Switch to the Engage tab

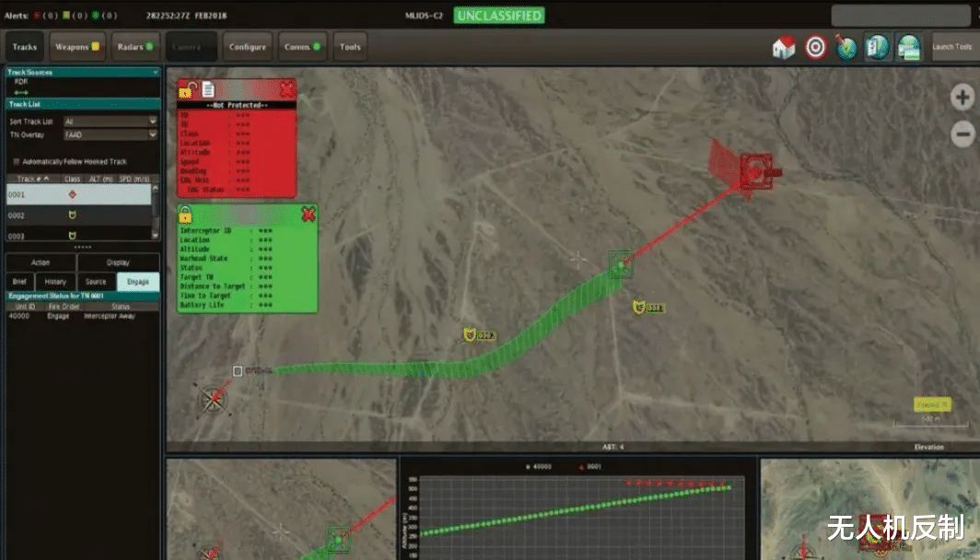pos(138,282)
